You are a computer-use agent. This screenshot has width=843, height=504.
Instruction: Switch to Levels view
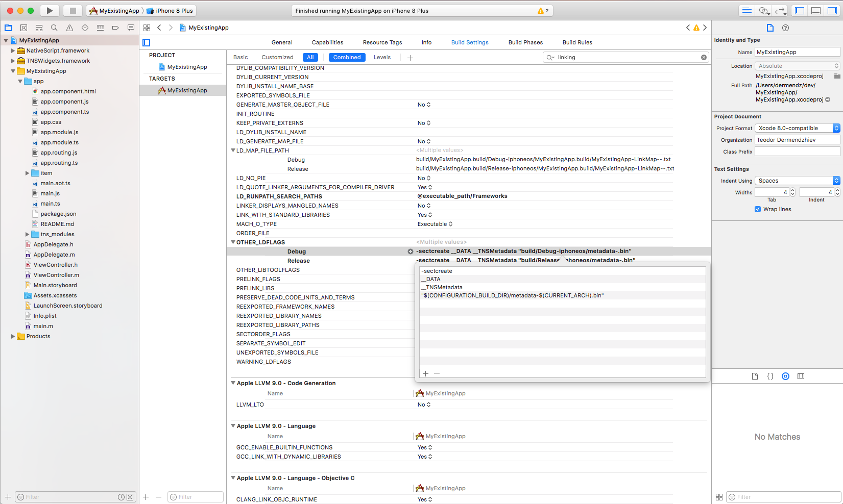tap(382, 57)
